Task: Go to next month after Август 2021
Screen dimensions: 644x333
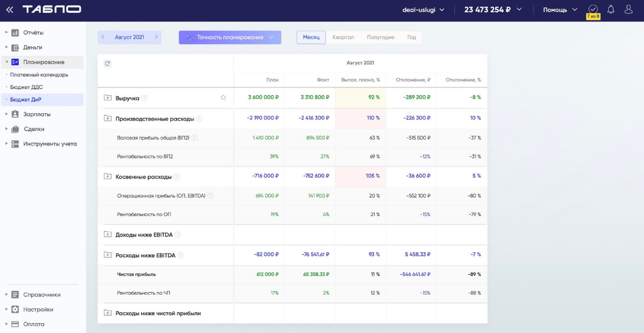Action: [x=156, y=37]
